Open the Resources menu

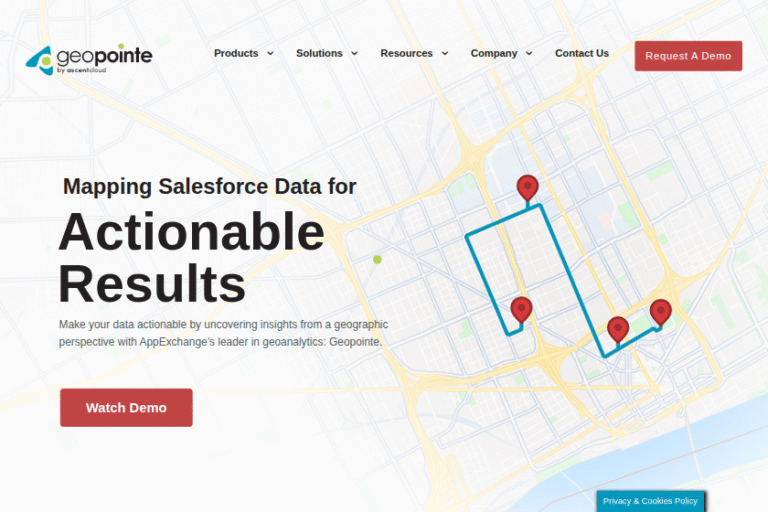[x=406, y=53]
